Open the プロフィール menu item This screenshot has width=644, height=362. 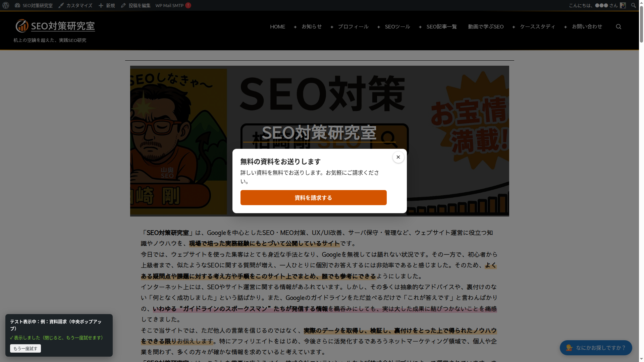coord(353,26)
